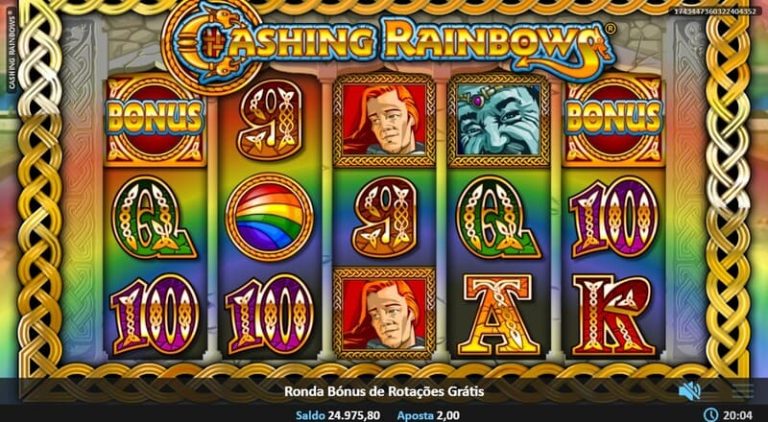
Task: Click the clock icon by 20:04
Action: coord(711,415)
